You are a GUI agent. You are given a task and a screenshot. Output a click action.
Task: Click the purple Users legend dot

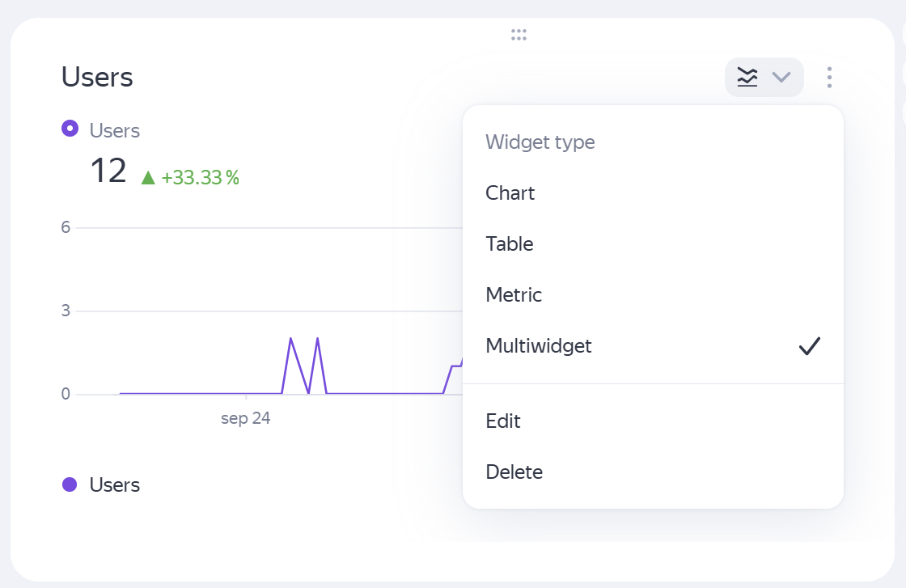click(70, 484)
